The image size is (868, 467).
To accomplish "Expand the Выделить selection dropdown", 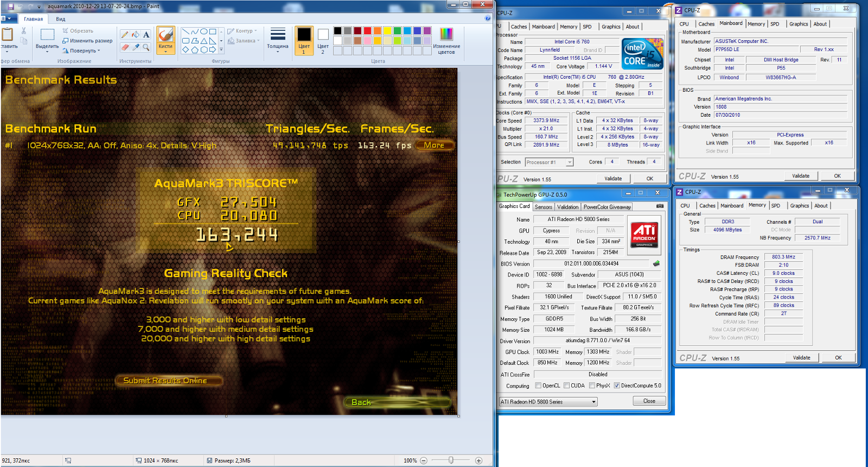I will pos(47,51).
